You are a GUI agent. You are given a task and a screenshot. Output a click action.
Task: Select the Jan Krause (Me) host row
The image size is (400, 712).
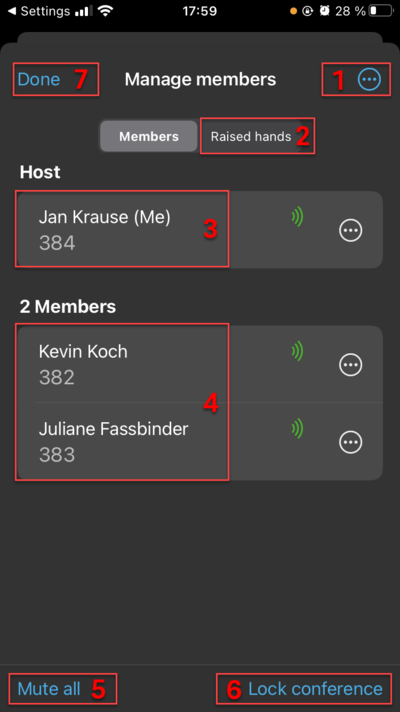click(x=200, y=230)
